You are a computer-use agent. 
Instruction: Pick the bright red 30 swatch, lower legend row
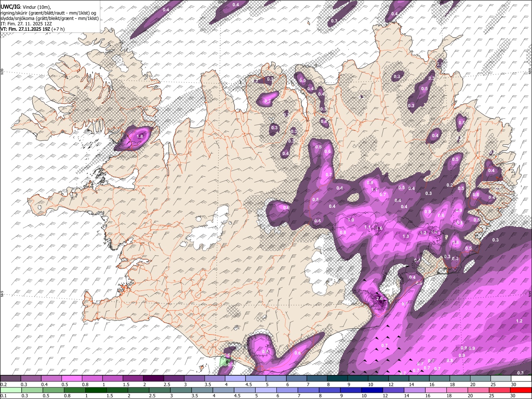tap(520, 390)
